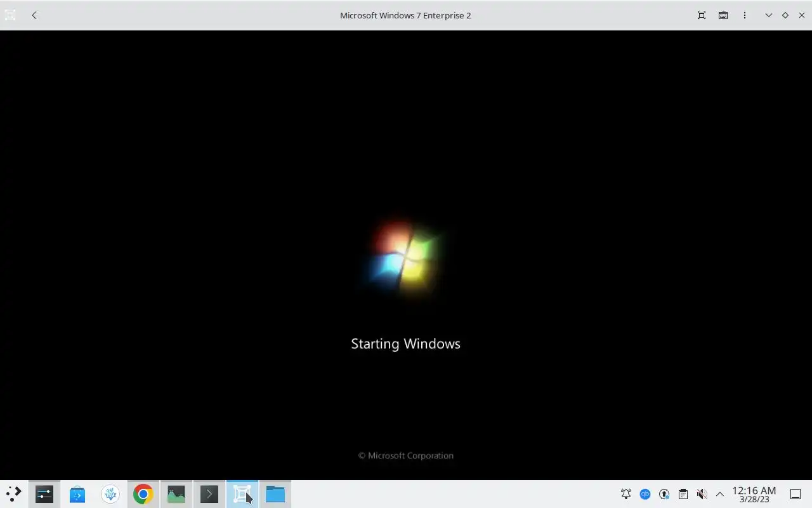Launch the Discover software store
This screenshot has width=812, height=508.
[x=77, y=494]
